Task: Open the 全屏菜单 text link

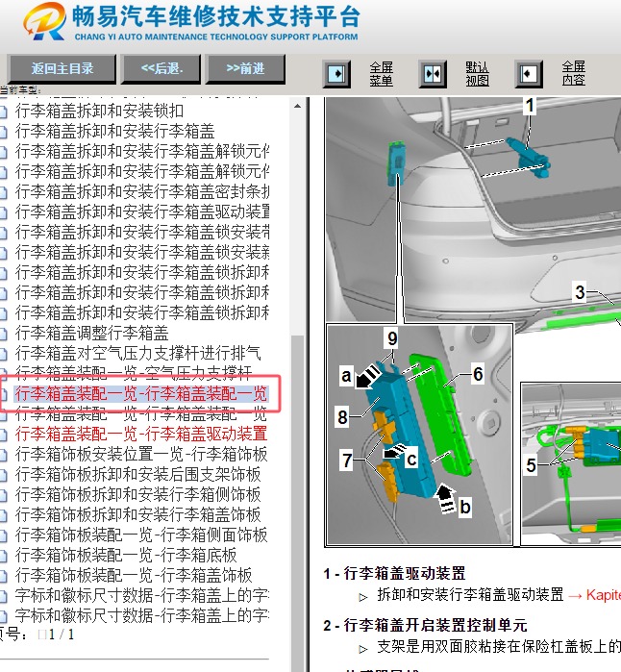Action: [x=381, y=74]
